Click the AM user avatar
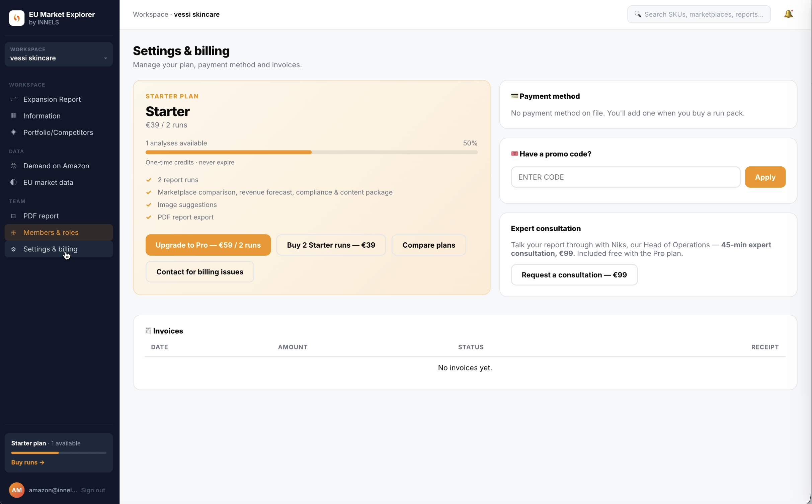The width and height of the screenshot is (812, 504). point(17,490)
